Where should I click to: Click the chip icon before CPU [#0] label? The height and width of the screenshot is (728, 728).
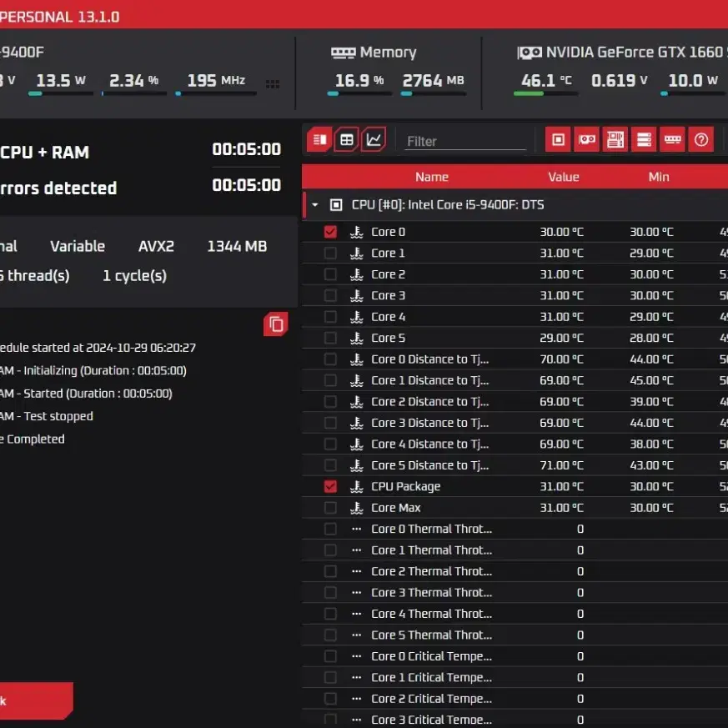coord(336,205)
